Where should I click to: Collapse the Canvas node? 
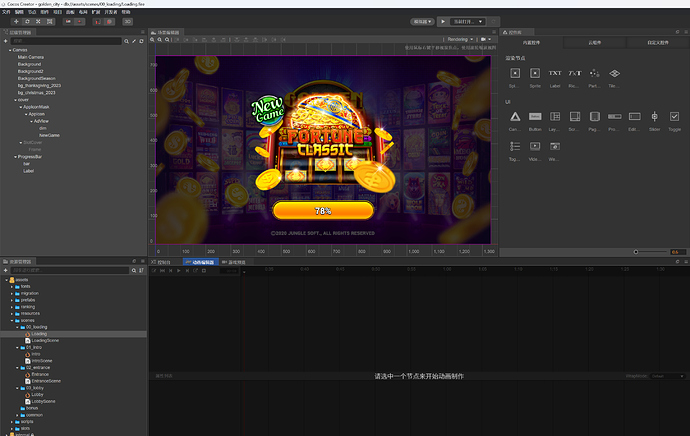(10, 50)
